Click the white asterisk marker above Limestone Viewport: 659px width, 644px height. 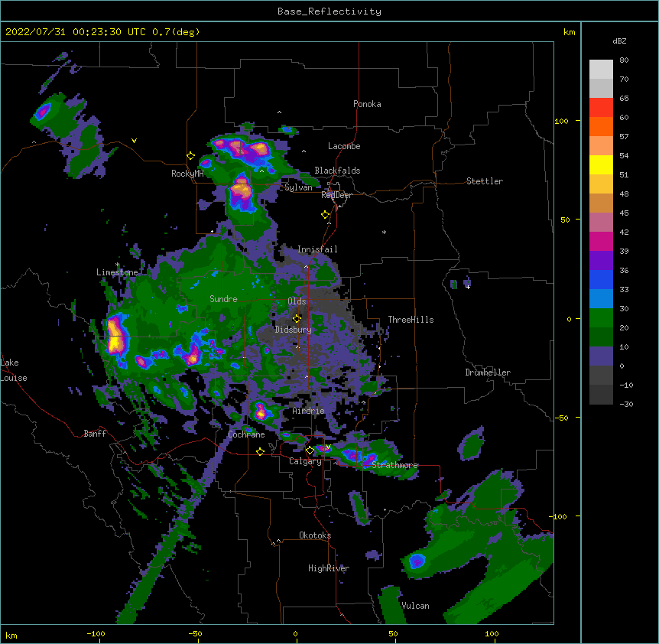click(117, 265)
